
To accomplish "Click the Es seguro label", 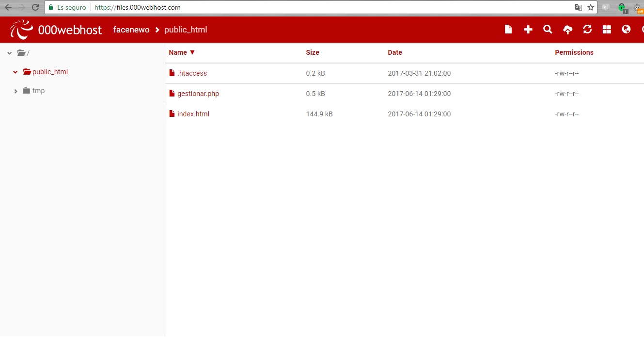I will tap(71, 7).
